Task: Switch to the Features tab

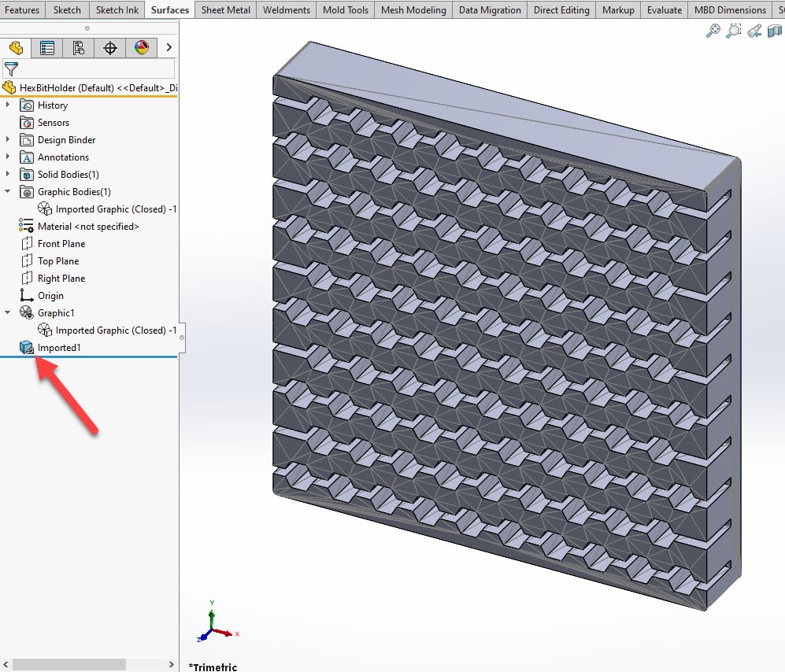Action: pos(22,10)
